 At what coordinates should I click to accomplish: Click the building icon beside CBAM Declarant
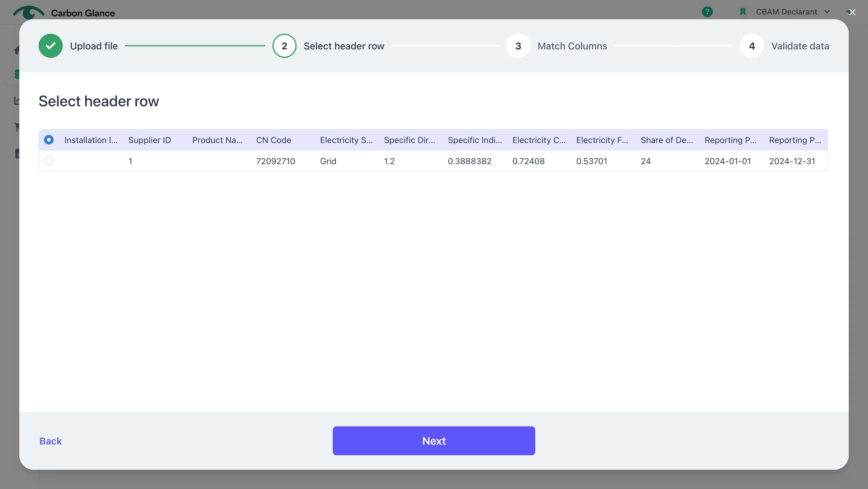tap(743, 12)
